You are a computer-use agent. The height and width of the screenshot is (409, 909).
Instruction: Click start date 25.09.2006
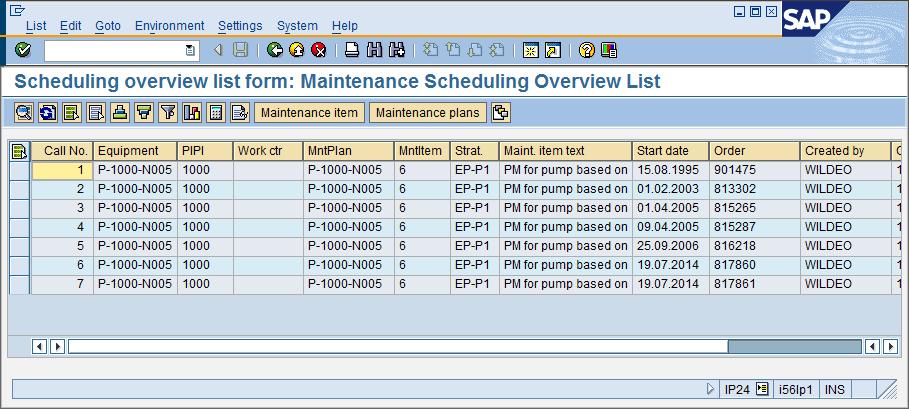[668, 246]
